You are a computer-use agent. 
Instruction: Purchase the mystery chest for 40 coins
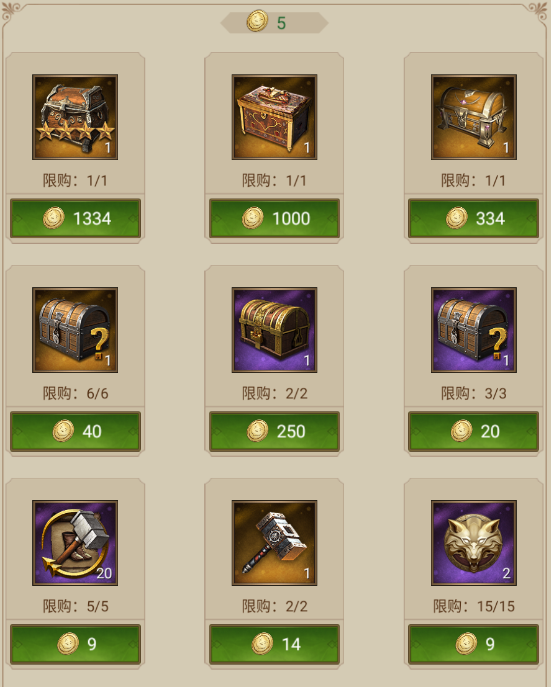75,431
